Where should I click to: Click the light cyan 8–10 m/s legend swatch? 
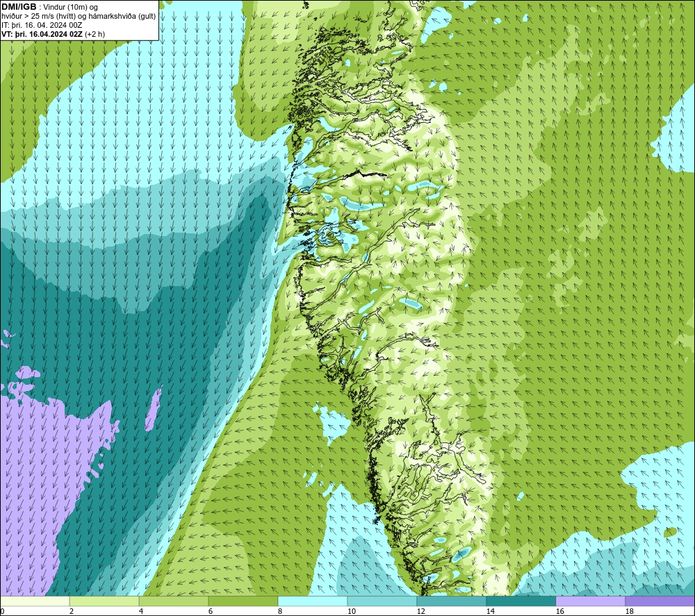point(313,601)
